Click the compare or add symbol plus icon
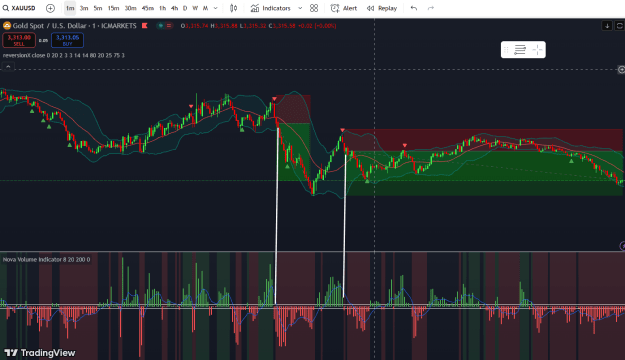 coord(50,8)
